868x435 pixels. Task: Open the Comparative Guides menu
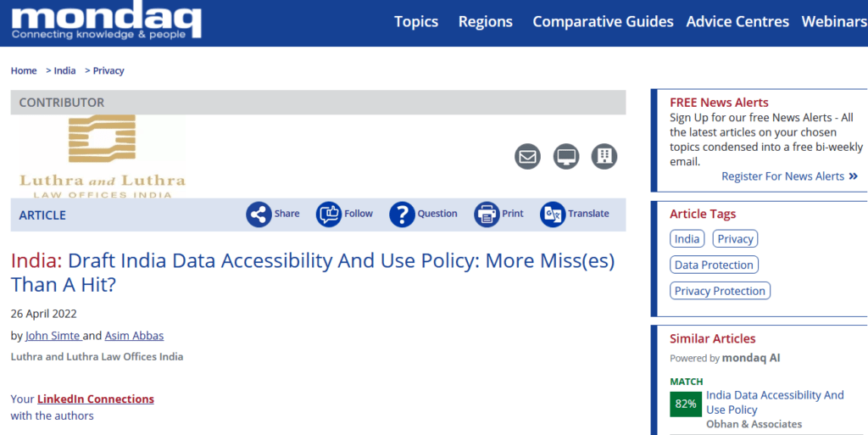coord(603,22)
